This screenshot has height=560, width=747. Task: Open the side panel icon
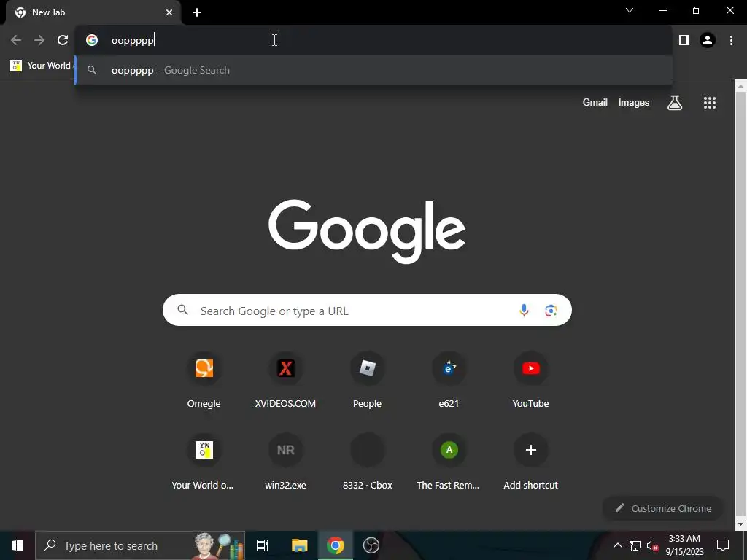pos(684,41)
